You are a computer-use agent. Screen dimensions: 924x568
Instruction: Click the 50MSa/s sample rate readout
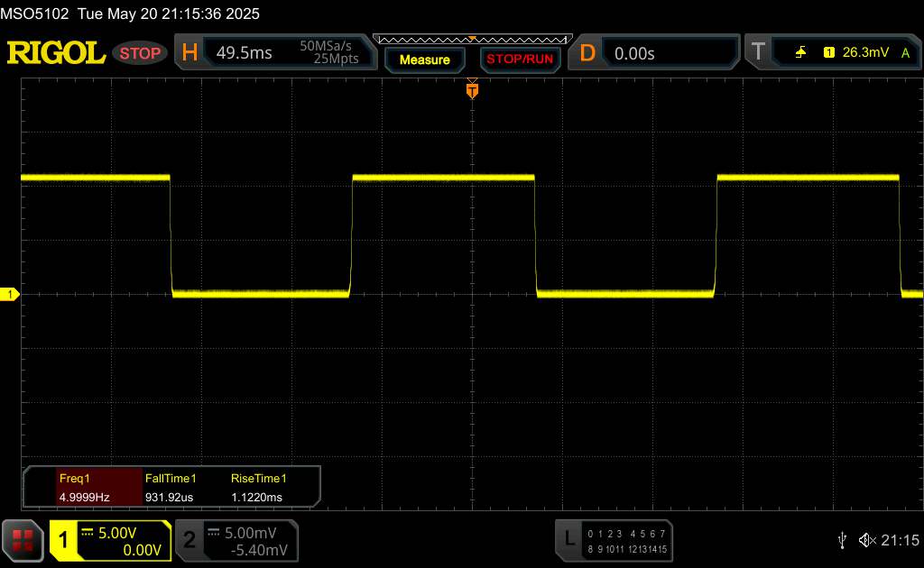(325, 46)
